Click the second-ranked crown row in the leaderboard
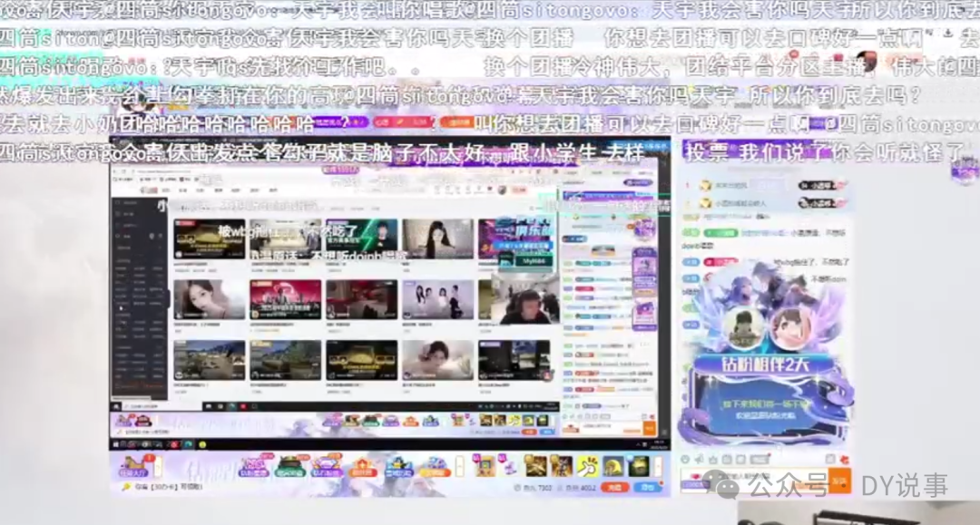The height and width of the screenshot is (525, 980). [x=766, y=203]
